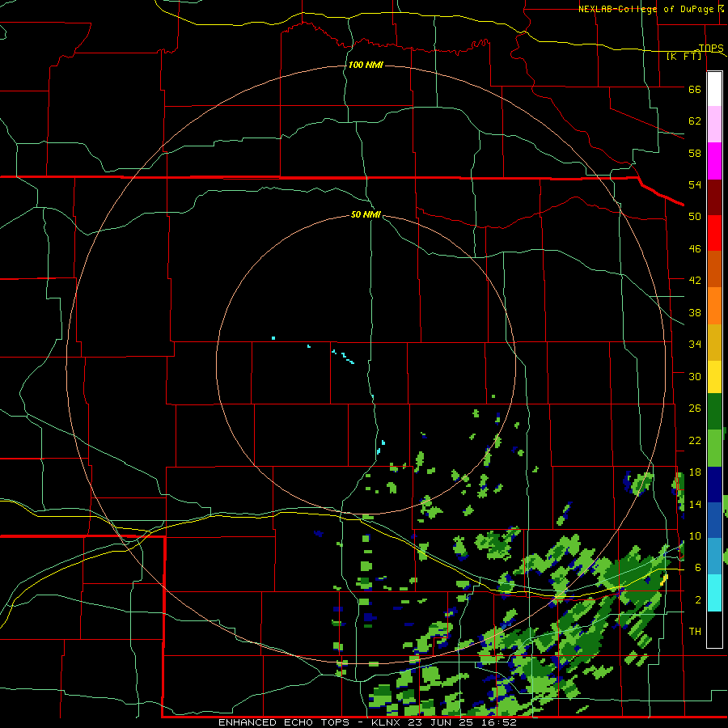Click the 22 legend value
Screen dimensions: 728x728
click(x=695, y=440)
